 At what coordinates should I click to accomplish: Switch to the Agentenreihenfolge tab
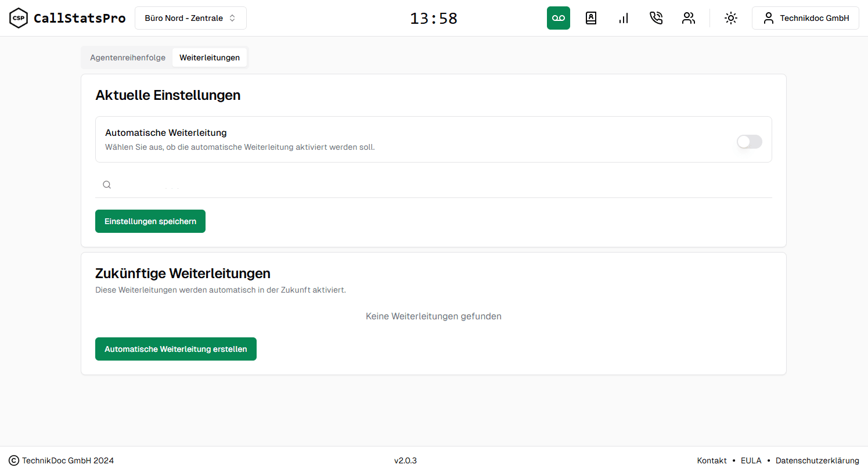pos(128,57)
